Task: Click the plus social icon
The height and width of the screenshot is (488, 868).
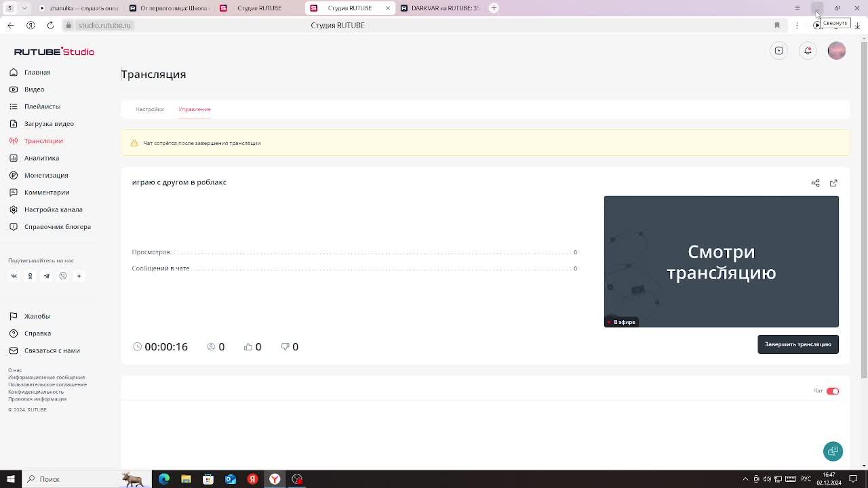Action: 79,276
